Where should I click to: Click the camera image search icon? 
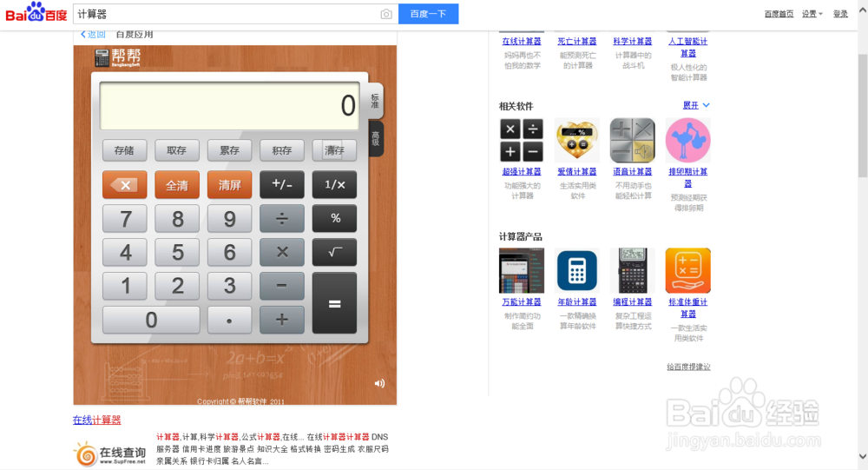pyautogui.click(x=386, y=15)
